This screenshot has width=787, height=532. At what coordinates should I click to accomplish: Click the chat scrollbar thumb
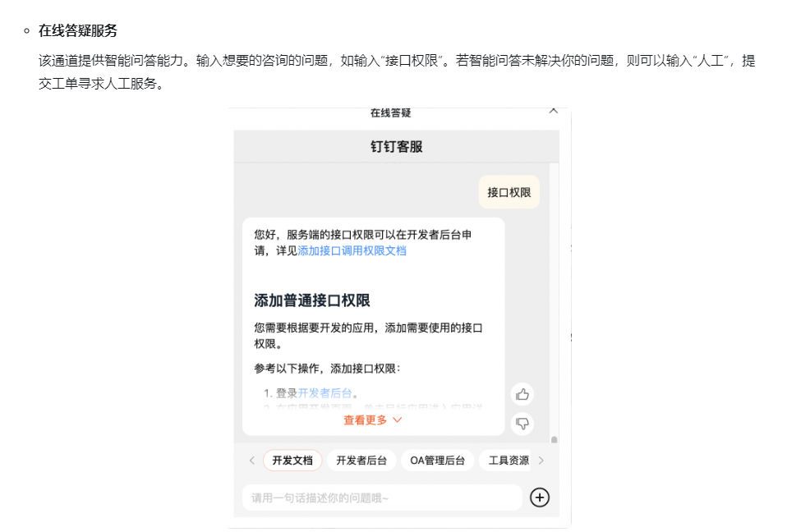(x=555, y=440)
